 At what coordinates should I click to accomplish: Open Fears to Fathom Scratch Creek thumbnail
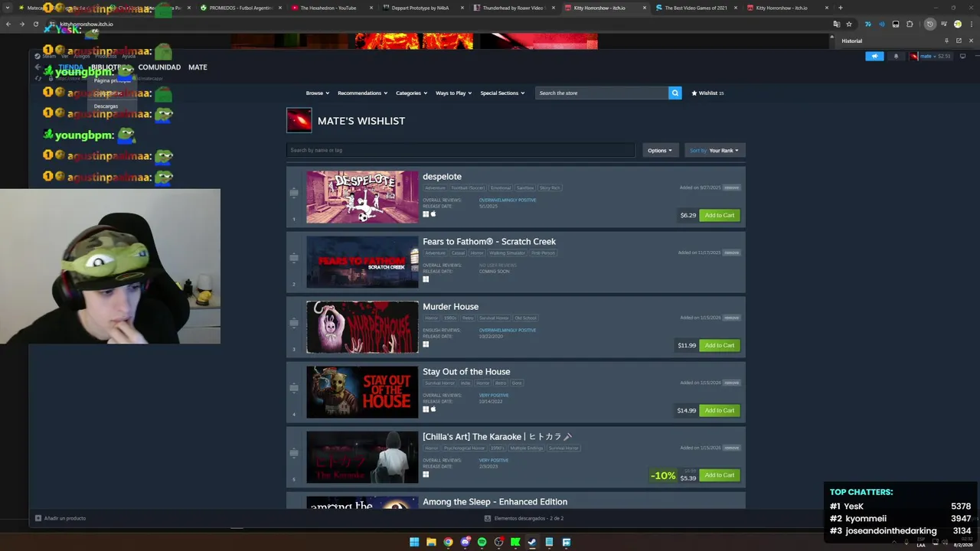coord(362,262)
